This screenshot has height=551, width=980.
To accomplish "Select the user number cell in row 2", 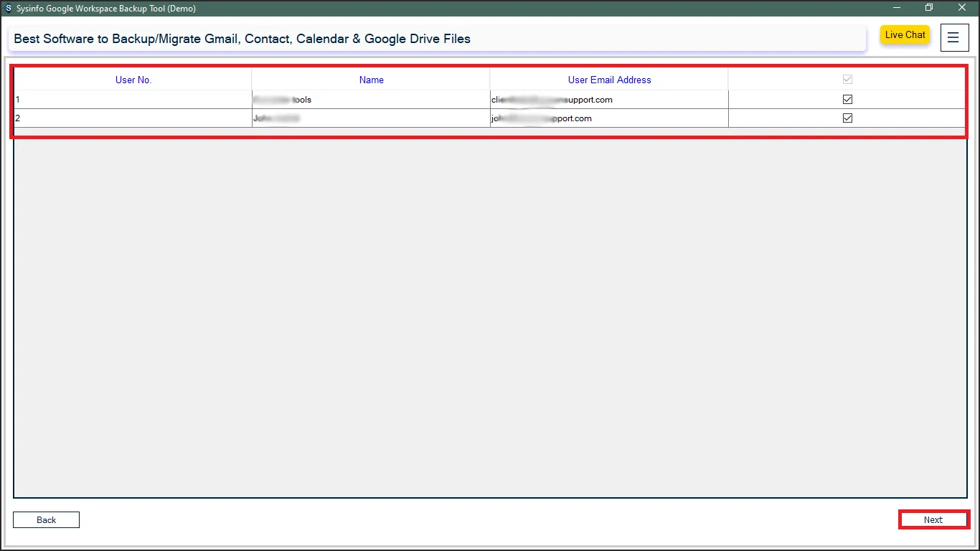I will (x=133, y=118).
